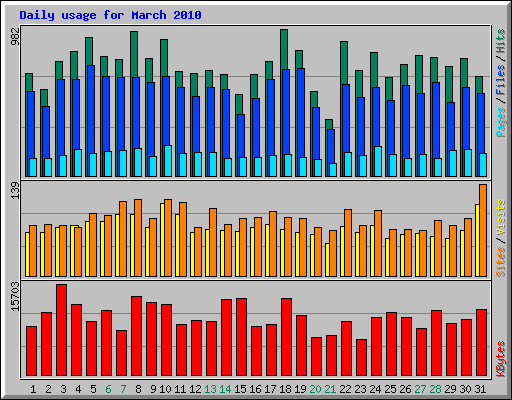Click day 3 label on x-axis

tap(63, 389)
